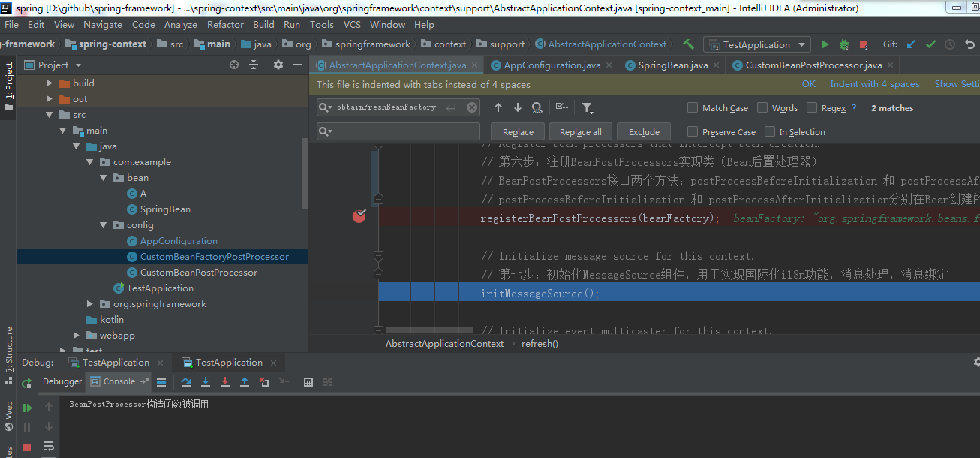
Task: Stop the process with the main toolbar stop icon
Action: (864, 44)
